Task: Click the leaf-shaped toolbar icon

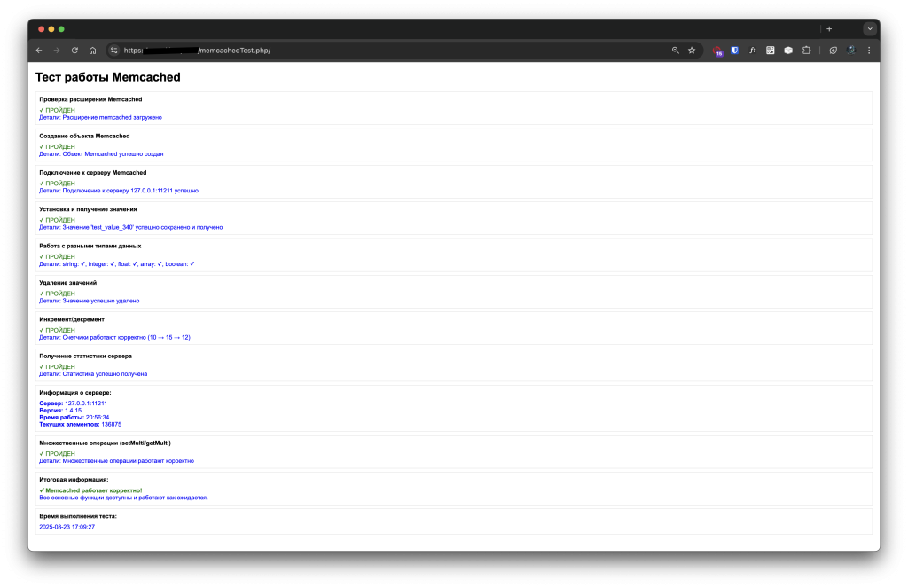Action: pos(833,51)
